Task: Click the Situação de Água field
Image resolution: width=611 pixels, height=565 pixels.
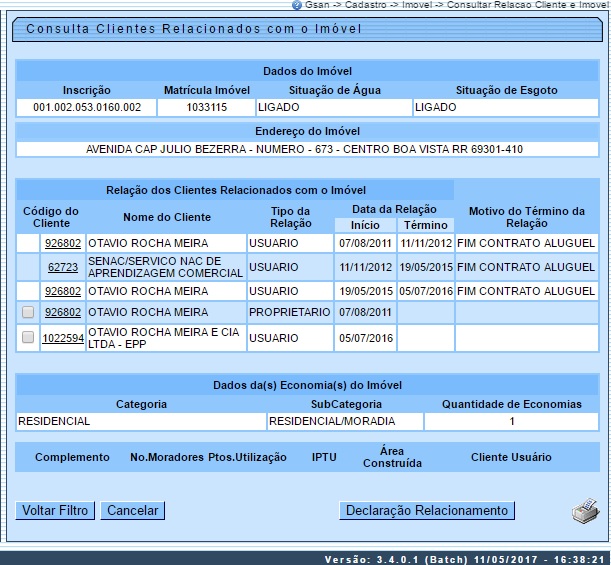Action: click(333, 107)
